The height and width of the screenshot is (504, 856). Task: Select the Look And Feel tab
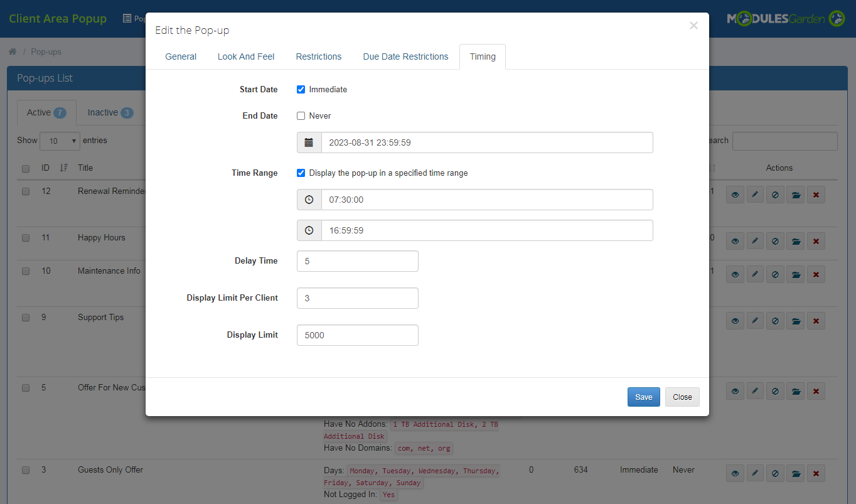245,56
